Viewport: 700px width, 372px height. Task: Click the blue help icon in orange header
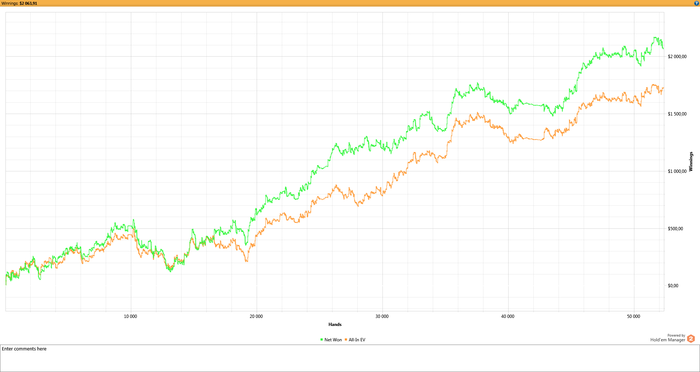pyautogui.click(x=697, y=3)
